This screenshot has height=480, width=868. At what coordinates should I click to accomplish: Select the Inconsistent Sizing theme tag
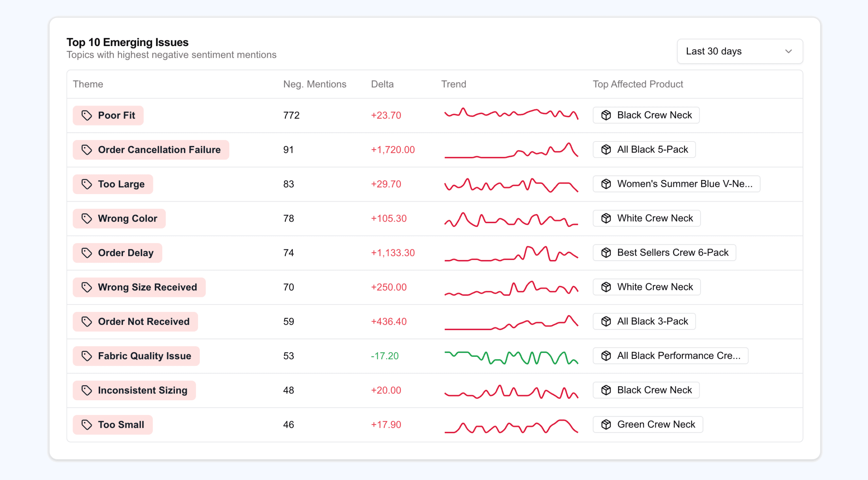point(134,390)
